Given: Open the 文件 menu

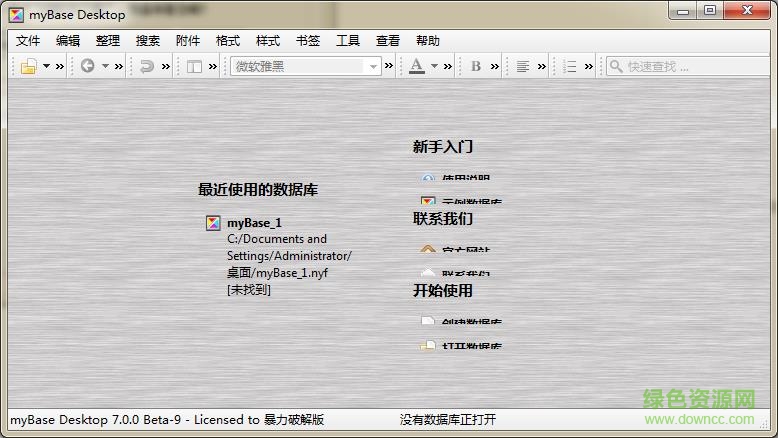Looking at the screenshot, I should tap(28, 41).
